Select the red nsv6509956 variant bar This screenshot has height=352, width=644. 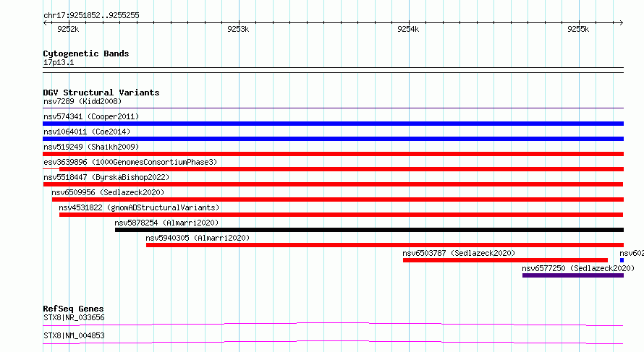338,199
